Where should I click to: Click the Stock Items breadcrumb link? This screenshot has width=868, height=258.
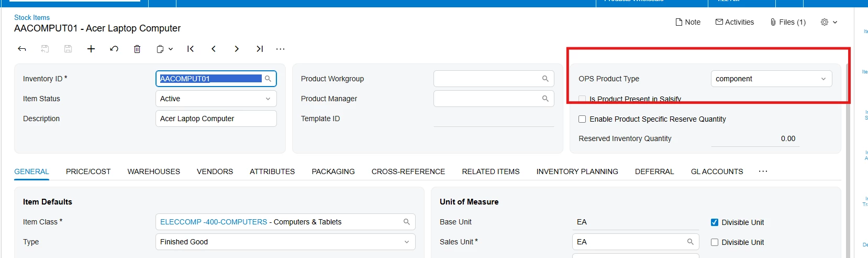pos(32,17)
